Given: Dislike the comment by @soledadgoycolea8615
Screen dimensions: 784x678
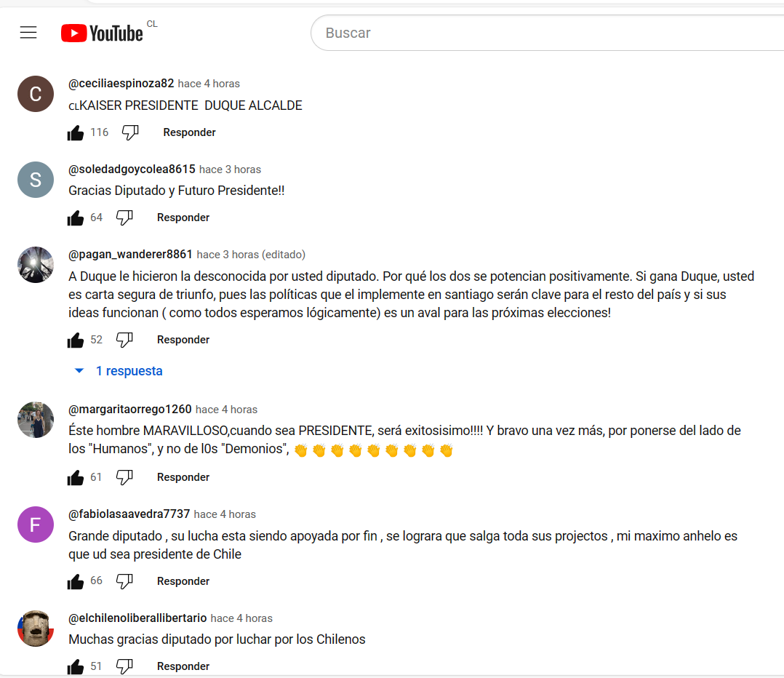Looking at the screenshot, I should click(124, 218).
